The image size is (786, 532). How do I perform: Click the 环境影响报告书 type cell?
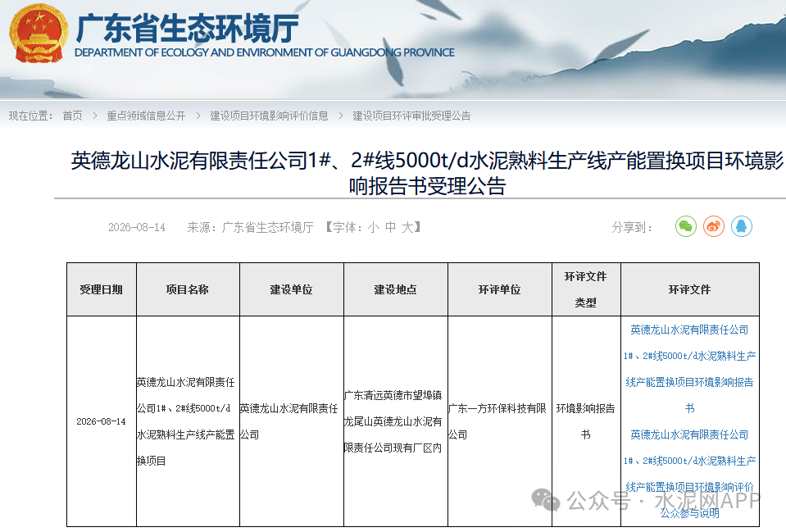[586, 421]
